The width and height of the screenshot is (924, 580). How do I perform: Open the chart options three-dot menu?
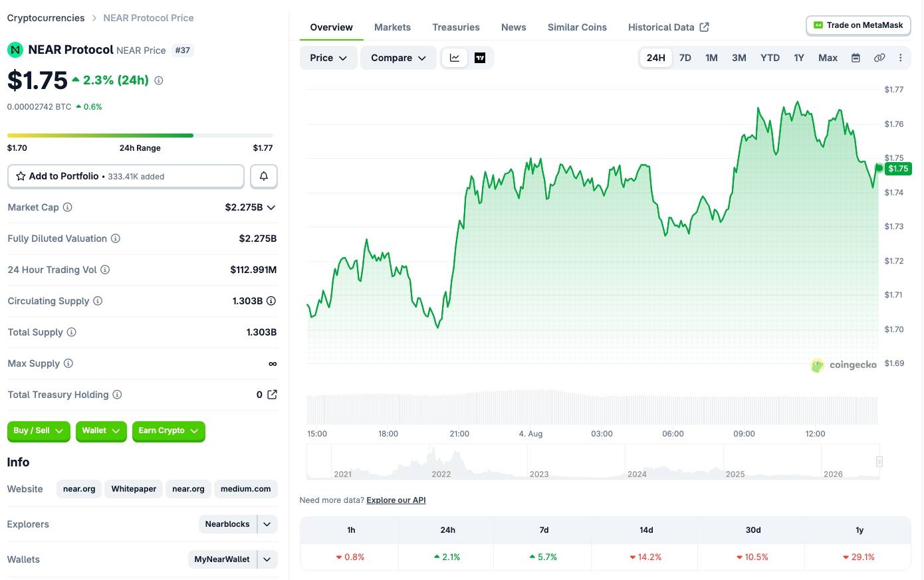tap(901, 58)
